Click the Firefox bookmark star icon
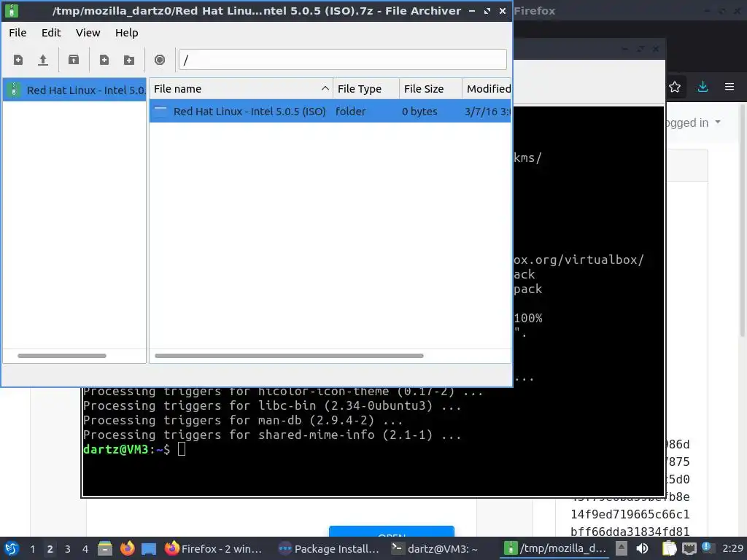 (x=675, y=87)
